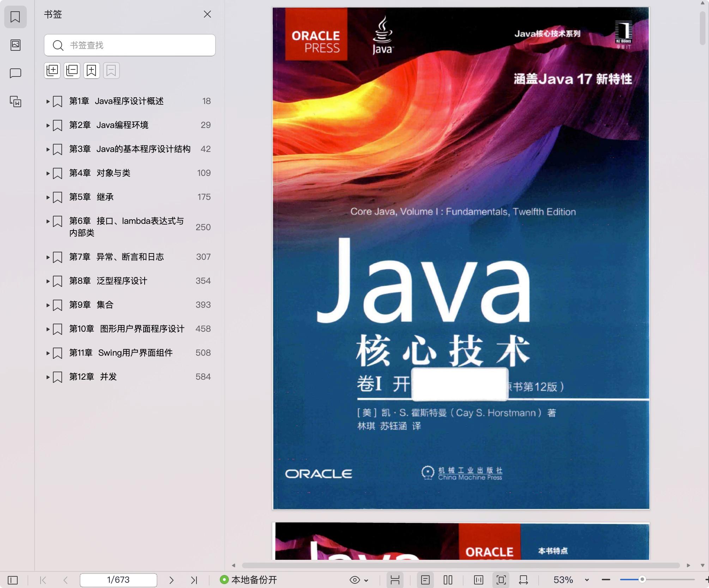Open the bookmarks sidebar panel
The image size is (709, 588).
(x=15, y=17)
